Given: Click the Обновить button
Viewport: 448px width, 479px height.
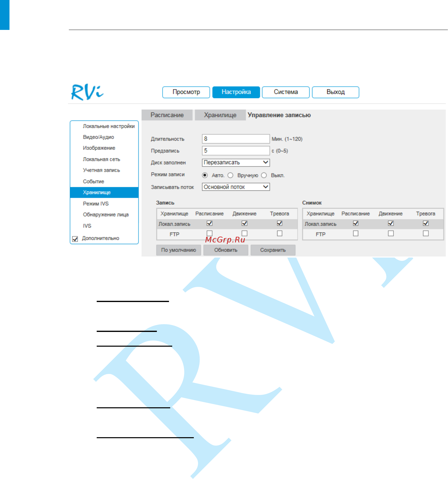Looking at the screenshot, I should tap(226, 250).
